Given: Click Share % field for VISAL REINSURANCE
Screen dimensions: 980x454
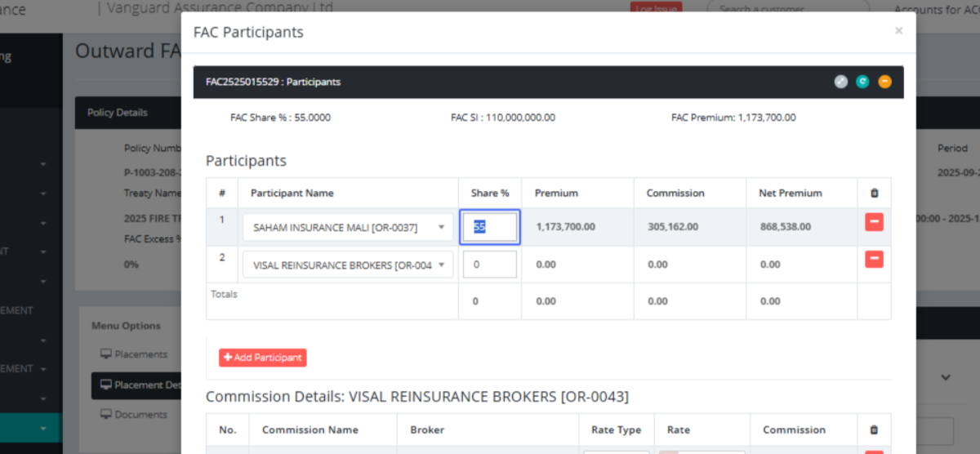Looking at the screenshot, I should (x=490, y=265).
